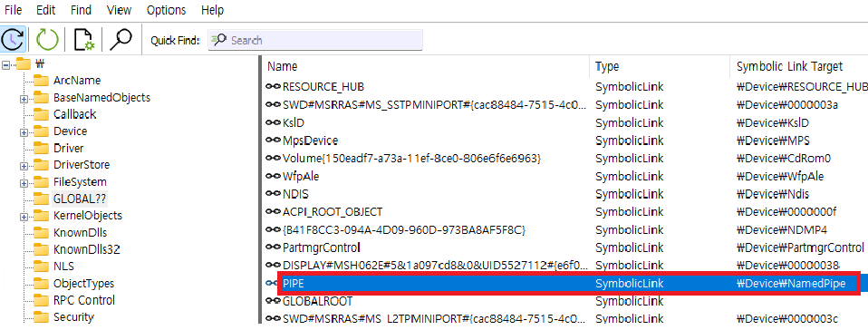Click the \Device\CdRom0 target cell

coord(784,158)
